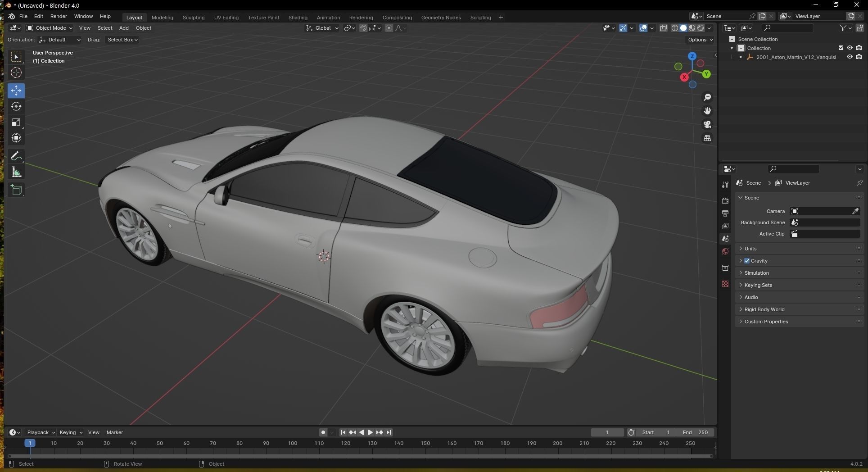Open the Render properties tab
The image size is (868, 472).
(725, 200)
